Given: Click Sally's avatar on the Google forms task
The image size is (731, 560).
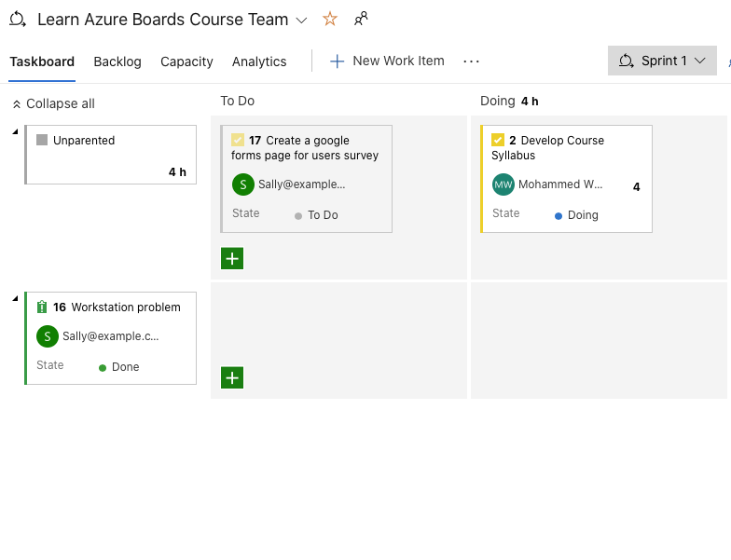Looking at the screenshot, I should (x=242, y=184).
